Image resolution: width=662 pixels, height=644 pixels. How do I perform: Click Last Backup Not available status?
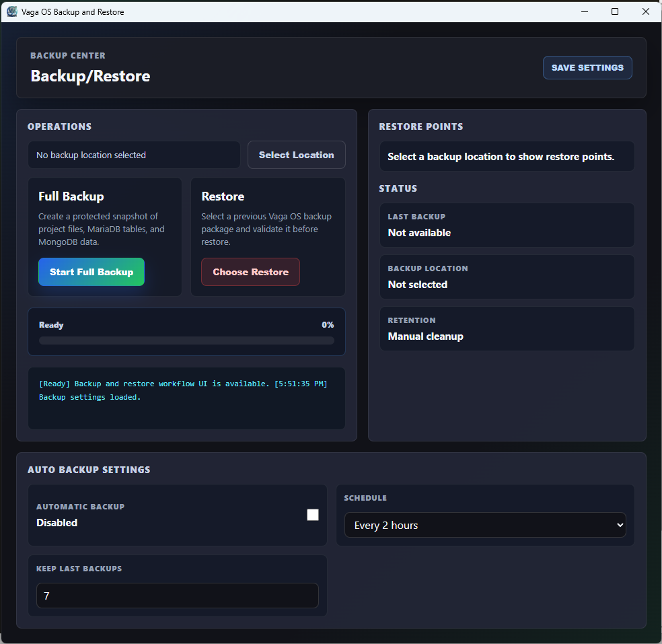pyautogui.click(x=507, y=225)
